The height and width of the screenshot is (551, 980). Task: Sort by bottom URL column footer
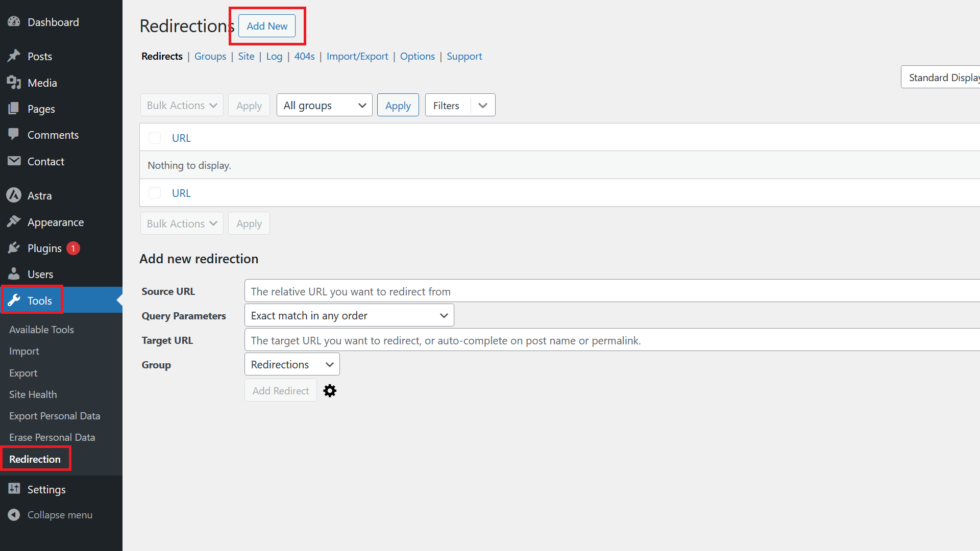(181, 193)
